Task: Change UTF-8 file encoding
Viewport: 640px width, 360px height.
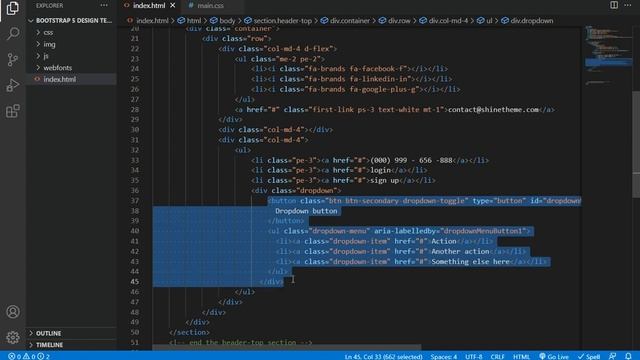Action: [x=473, y=356]
